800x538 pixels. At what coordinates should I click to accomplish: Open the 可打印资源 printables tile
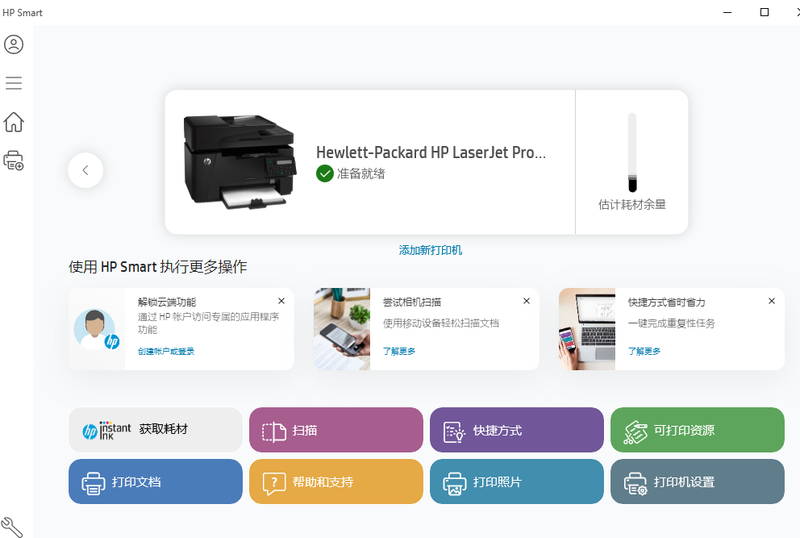(697, 430)
